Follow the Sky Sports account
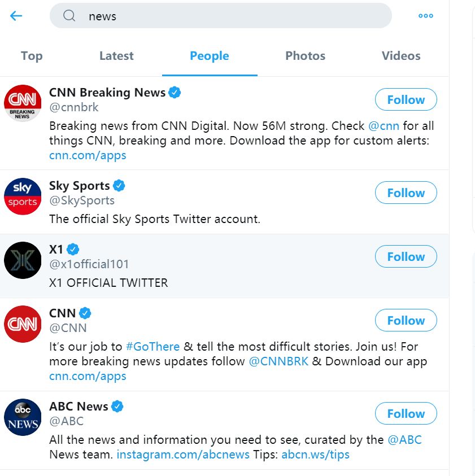 coord(406,193)
